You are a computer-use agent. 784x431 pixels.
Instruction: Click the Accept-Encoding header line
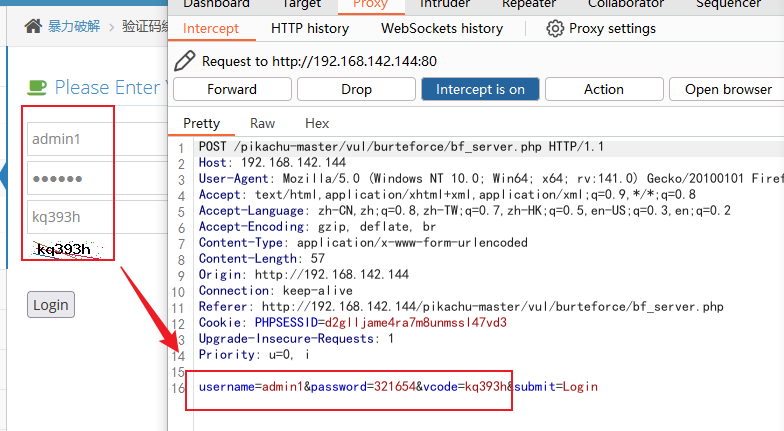tap(317, 226)
